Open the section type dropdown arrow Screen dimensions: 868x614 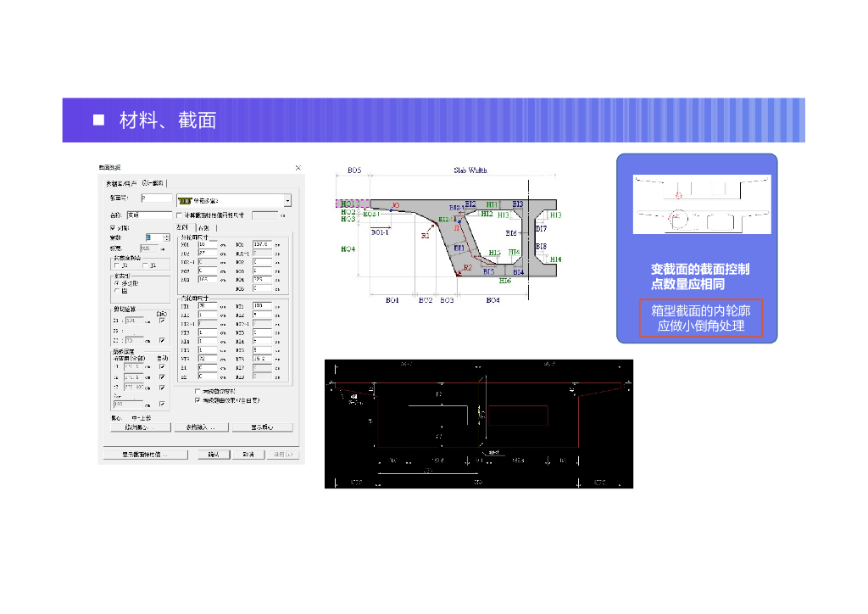[288, 200]
